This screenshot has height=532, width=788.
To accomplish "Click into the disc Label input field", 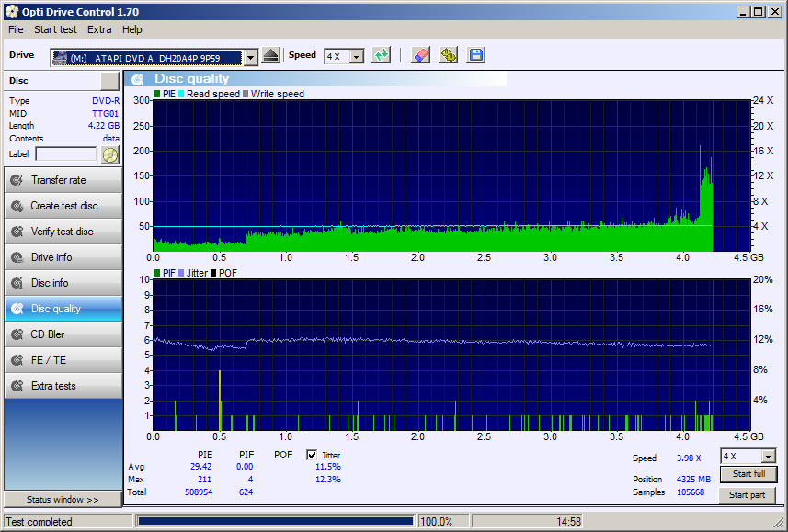I will pyautogui.click(x=66, y=153).
